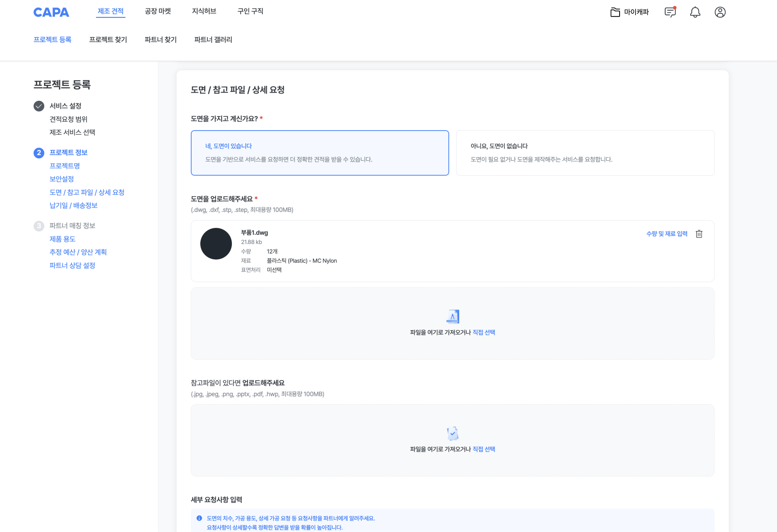Go to the 보안설정 sidebar step
Viewport: 777px width, 532px height.
62,179
